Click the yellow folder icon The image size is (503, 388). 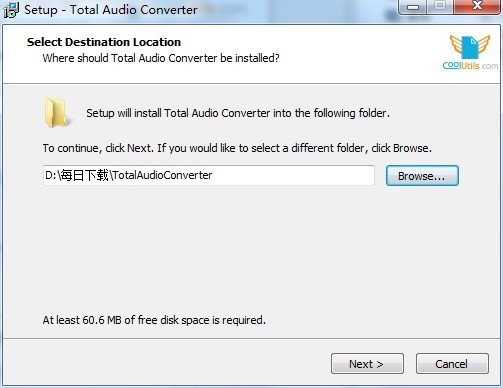pos(56,113)
